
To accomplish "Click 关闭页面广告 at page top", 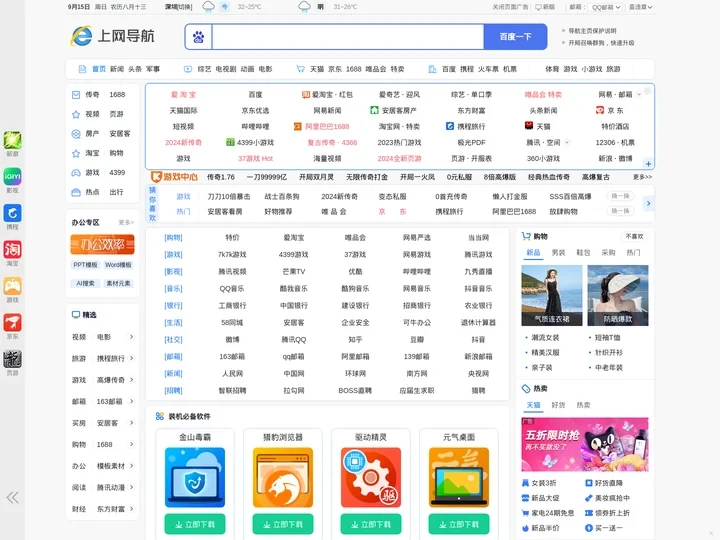I will pyautogui.click(x=510, y=7).
